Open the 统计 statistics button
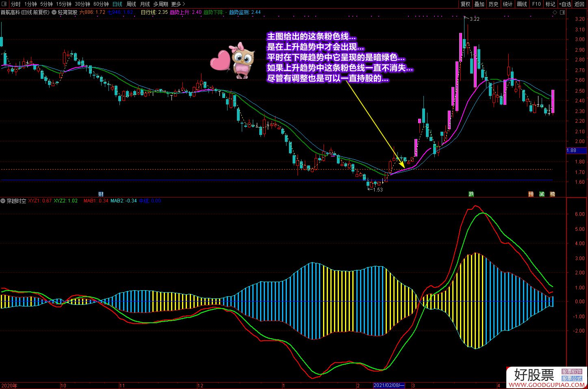The image size is (588, 389). [508, 4]
